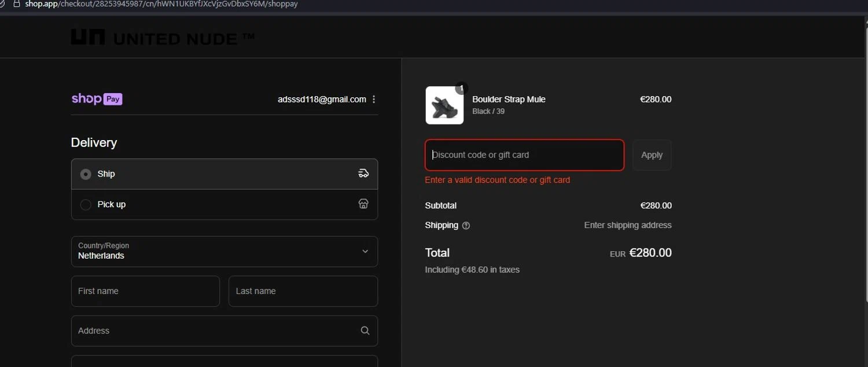Click the United Nude logo
Screen dimensions: 868x367
click(x=163, y=38)
